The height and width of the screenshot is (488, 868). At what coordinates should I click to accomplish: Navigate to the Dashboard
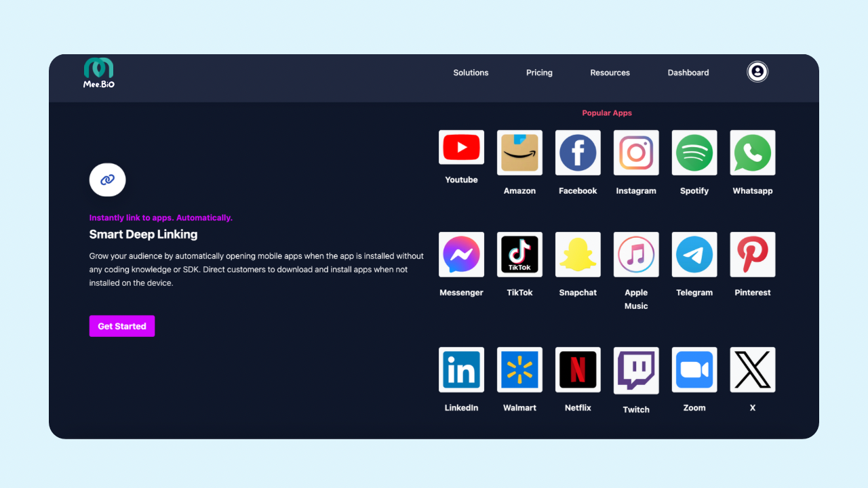688,73
